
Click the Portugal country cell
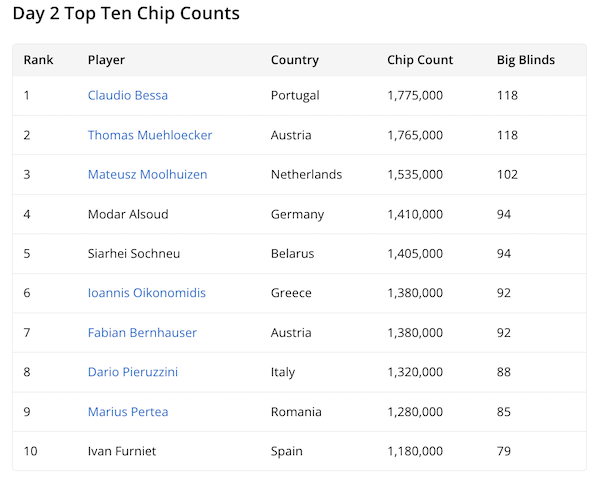297,96
